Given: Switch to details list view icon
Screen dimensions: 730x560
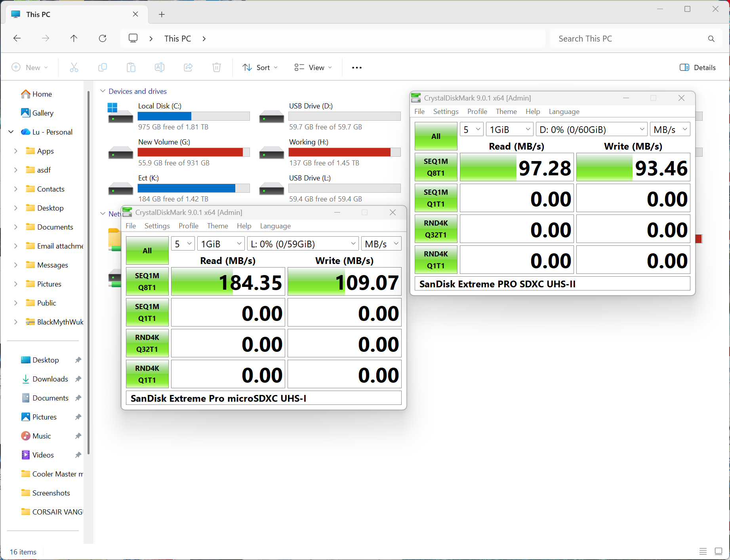Looking at the screenshot, I should pyautogui.click(x=703, y=551).
